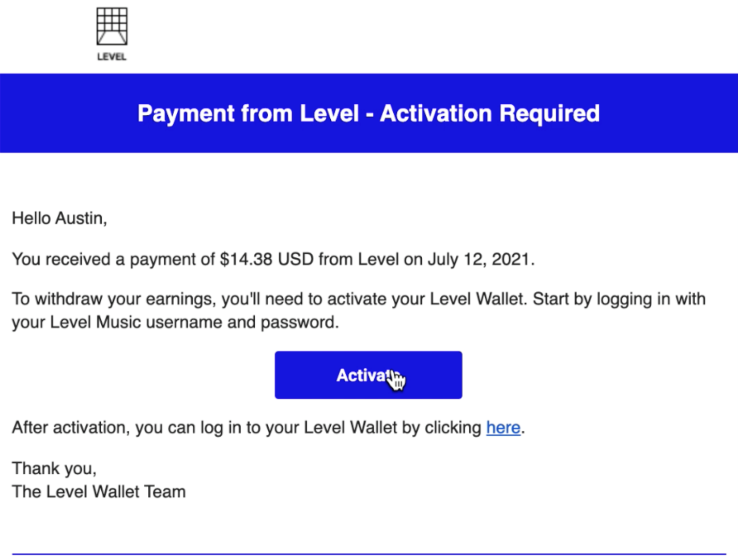The image size is (738, 560).
Task: Click the word "Activation" in banner heading
Action: (436, 113)
